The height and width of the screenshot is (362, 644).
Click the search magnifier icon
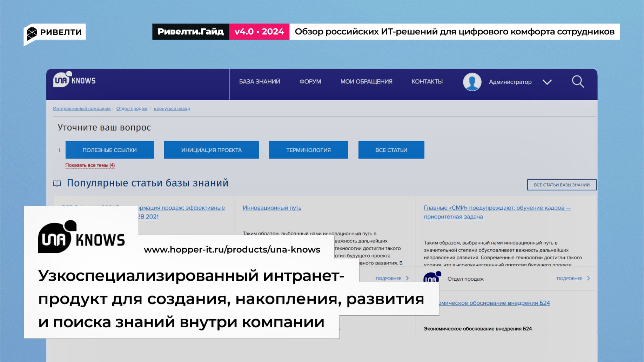point(578,82)
